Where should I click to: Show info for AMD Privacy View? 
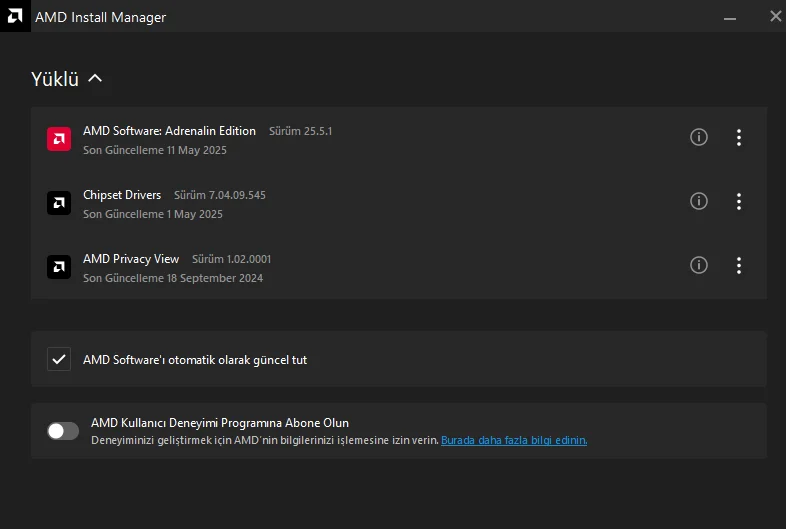point(699,265)
